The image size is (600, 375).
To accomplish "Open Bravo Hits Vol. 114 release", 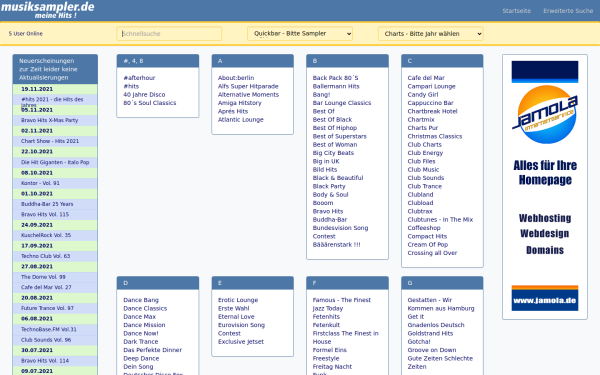I will pyautogui.click(x=45, y=360).
